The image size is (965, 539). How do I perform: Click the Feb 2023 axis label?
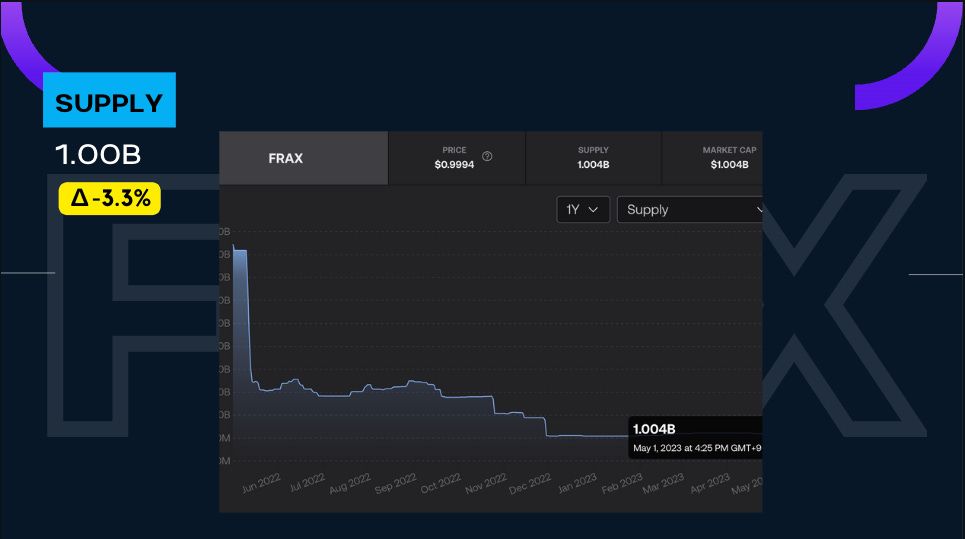(x=623, y=485)
